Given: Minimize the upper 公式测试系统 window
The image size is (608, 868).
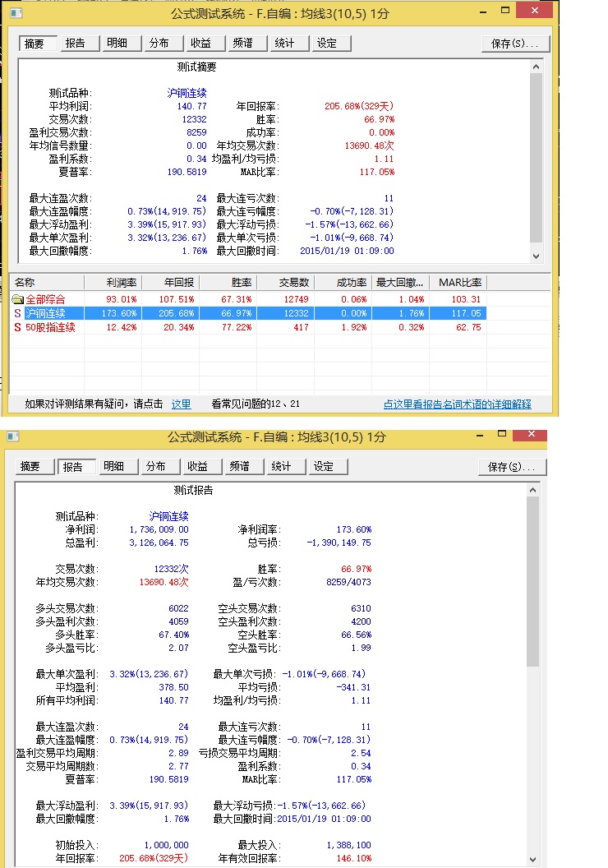Looking at the screenshot, I should pos(483,11).
